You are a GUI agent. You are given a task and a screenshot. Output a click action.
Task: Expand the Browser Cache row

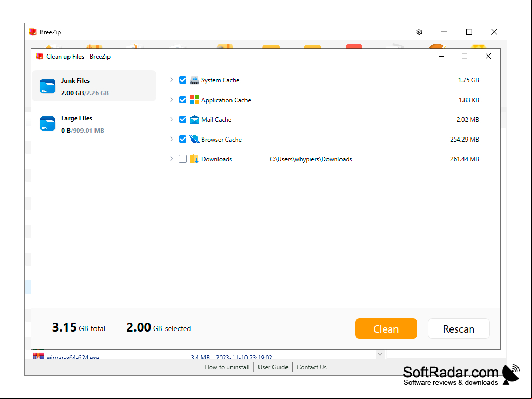[171, 139]
